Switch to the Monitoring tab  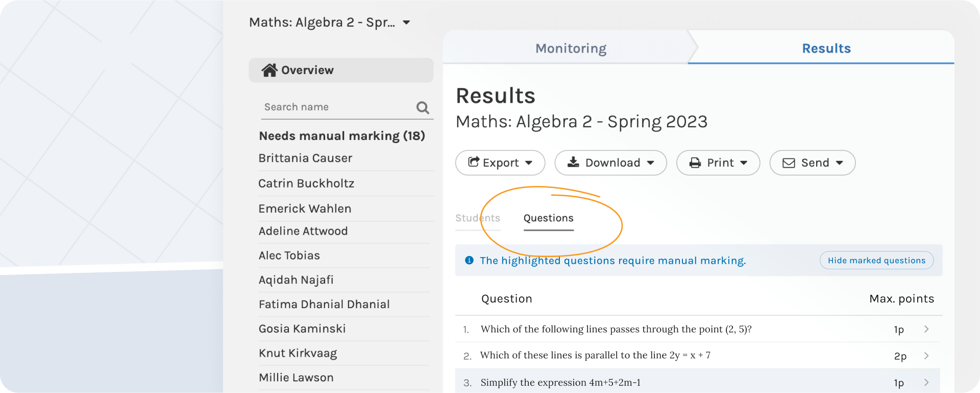click(570, 48)
